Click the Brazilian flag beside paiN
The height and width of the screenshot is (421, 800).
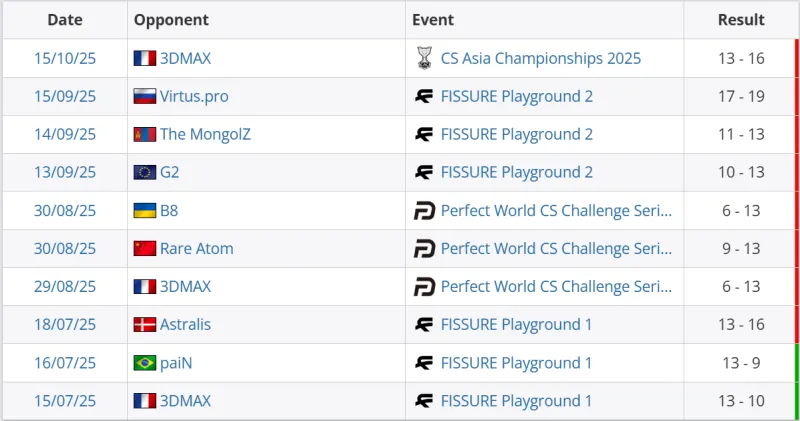pos(144,363)
